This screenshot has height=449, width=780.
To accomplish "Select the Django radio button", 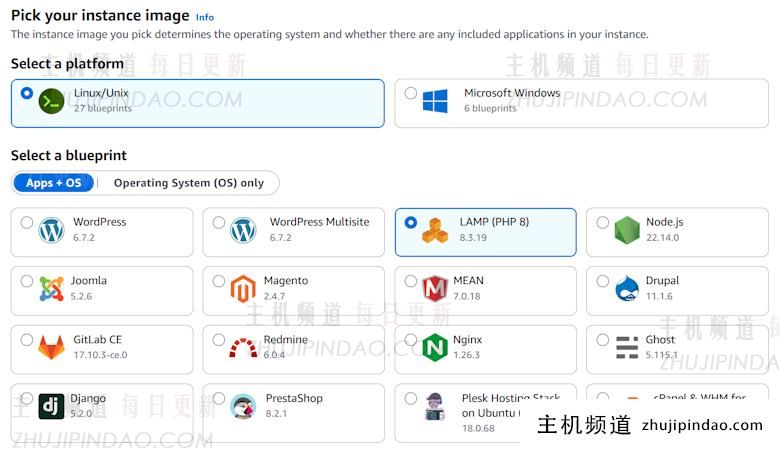I will (x=27, y=398).
